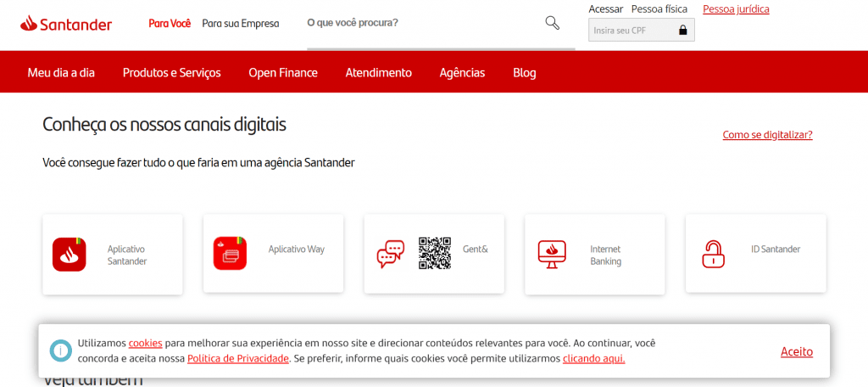Open the Open Finance menu
Screen dimensions: 868x387
coord(283,73)
